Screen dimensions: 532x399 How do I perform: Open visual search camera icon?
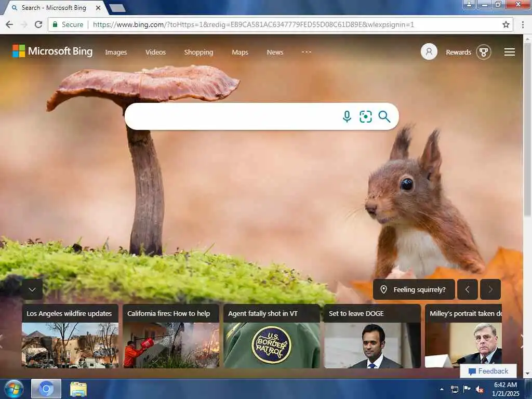(365, 116)
